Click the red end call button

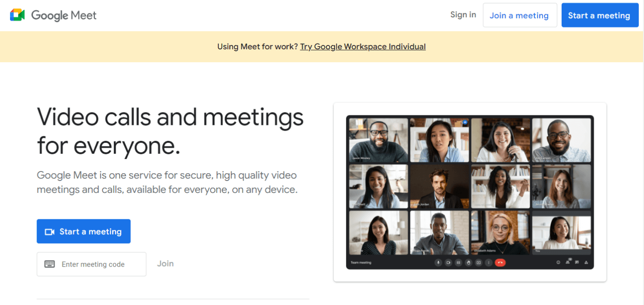pos(500,262)
